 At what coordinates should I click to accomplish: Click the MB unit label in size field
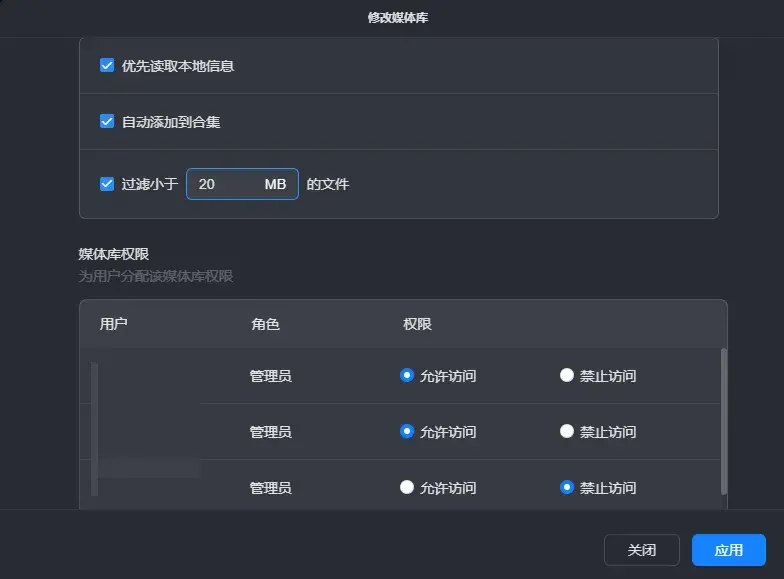click(x=275, y=184)
